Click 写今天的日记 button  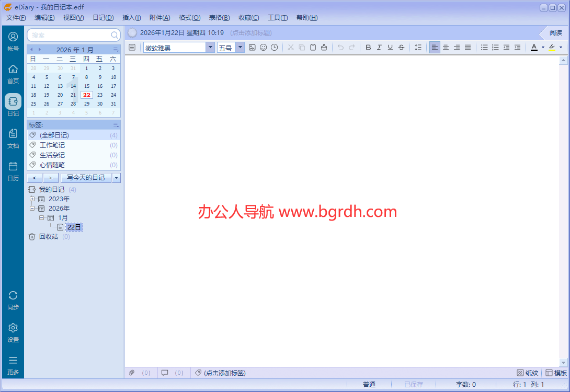(x=86, y=178)
